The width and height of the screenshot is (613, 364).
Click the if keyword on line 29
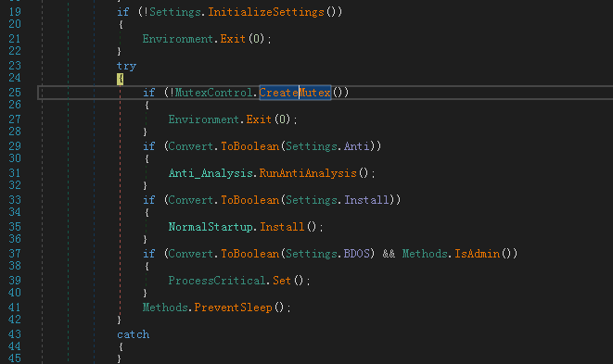pyautogui.click(x=149, y=146)
